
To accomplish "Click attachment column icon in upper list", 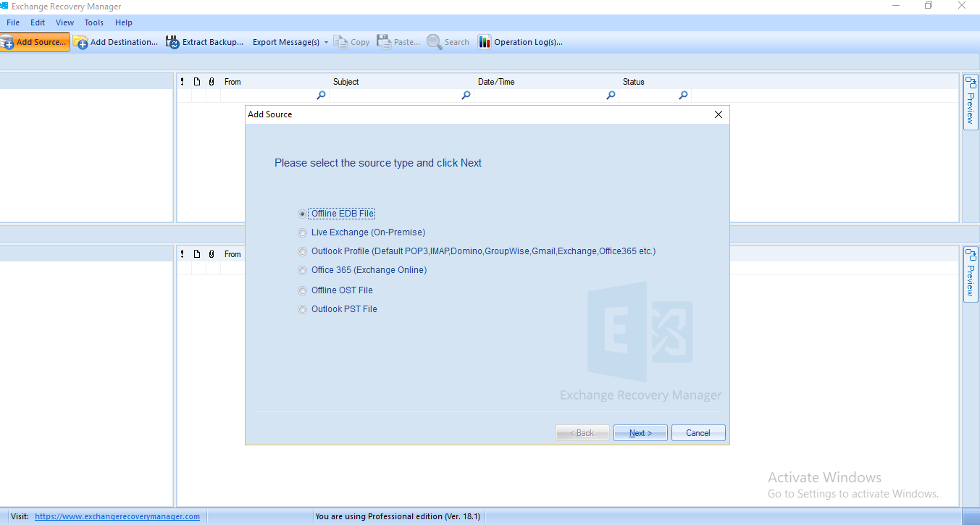I will (212, 82).
